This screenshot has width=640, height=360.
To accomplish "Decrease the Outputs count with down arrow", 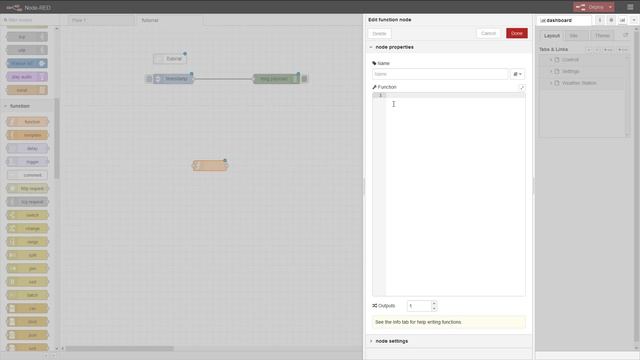I will (x=434, y=309).
